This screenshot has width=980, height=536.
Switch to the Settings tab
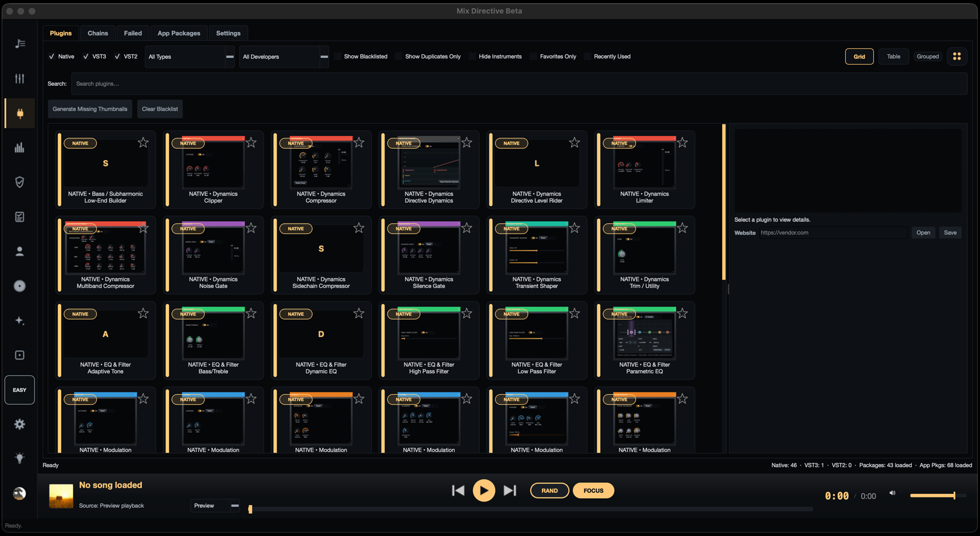tap(228, 33)
